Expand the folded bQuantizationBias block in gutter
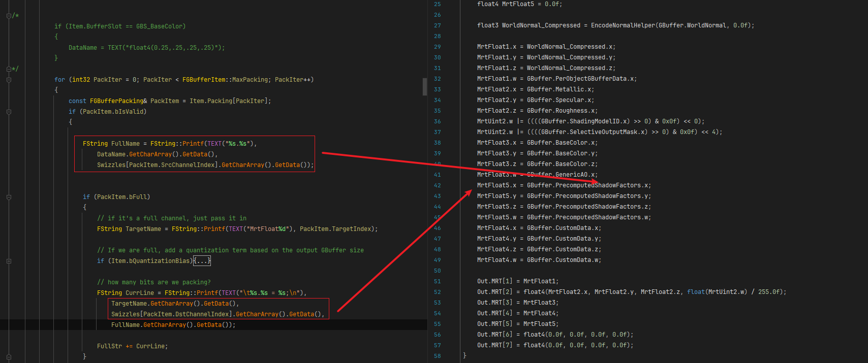868x363 pixels. (9, 261)
